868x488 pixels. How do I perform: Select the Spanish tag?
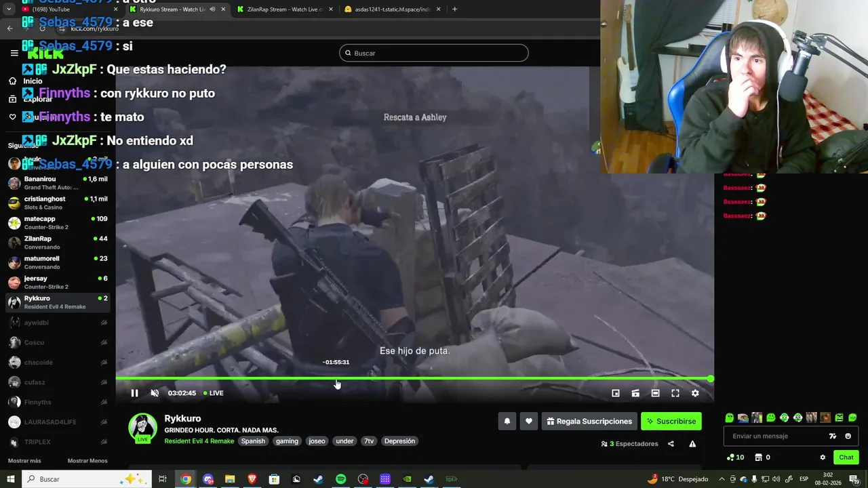[x=253, y=441]
